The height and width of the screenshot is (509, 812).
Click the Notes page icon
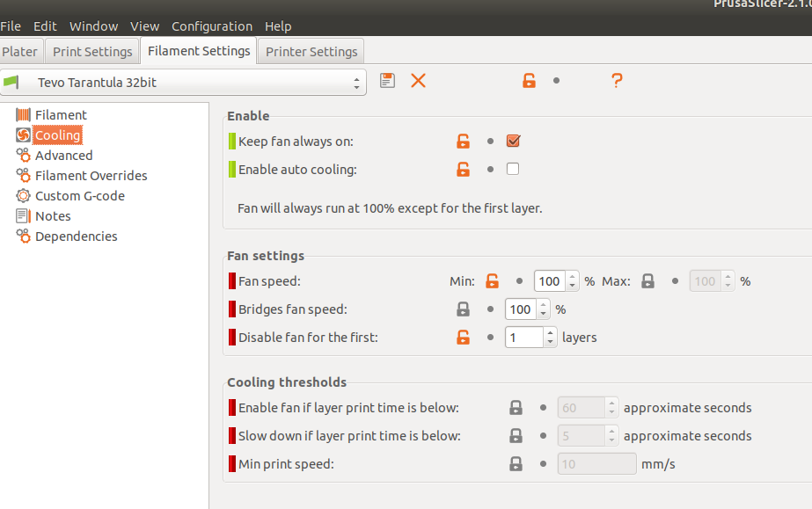(x=23, y=215)
